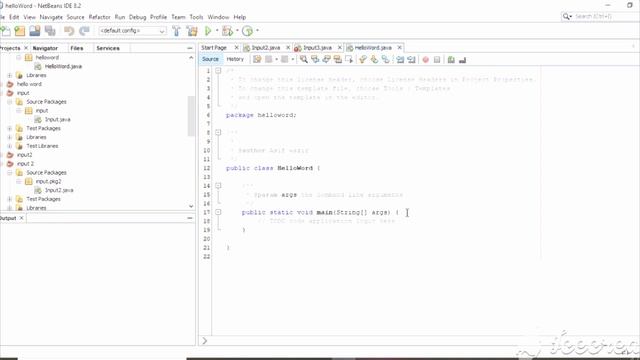Collapse code fold at line 8
The width and height of the screenshot is (640, 360).
click(x=218, y=132)
